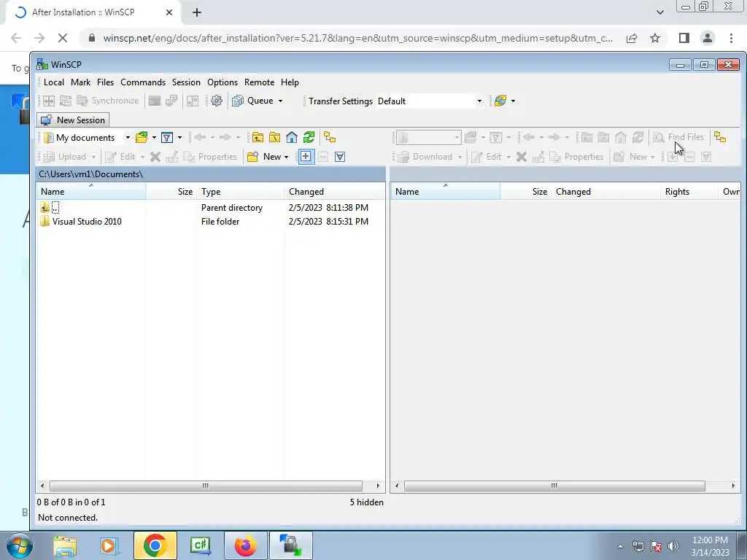Go to the local root directory icon
Viewport: 747px width, 560px height.
pos(275,138)
